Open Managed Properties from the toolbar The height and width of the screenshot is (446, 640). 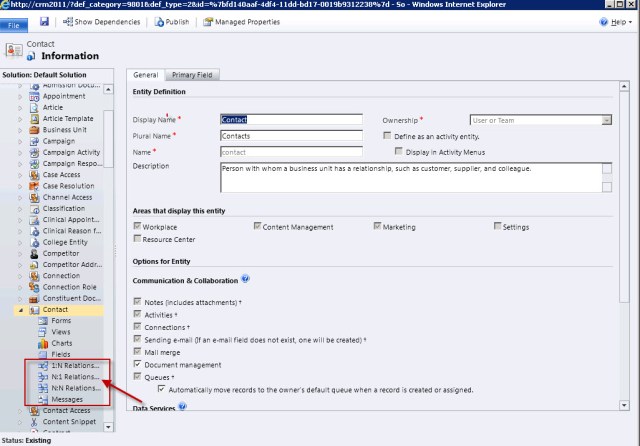[208, 22]
